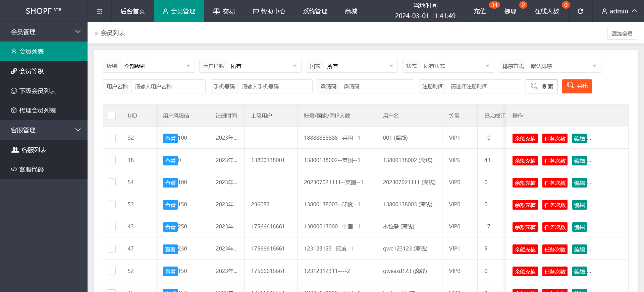The height and width of the screenshot is (292, 644).
Task: Open the member level sidebar item
Action: click(32, 71)
